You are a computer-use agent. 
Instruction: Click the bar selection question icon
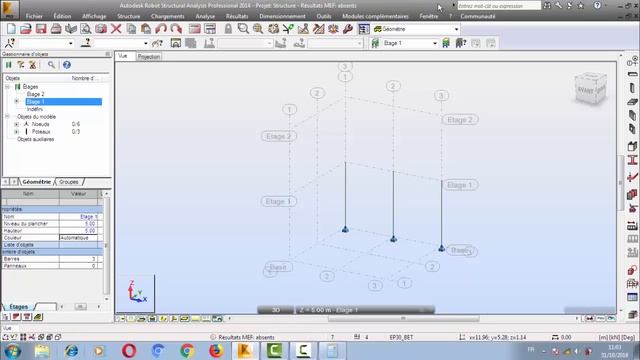coord(86,43)
